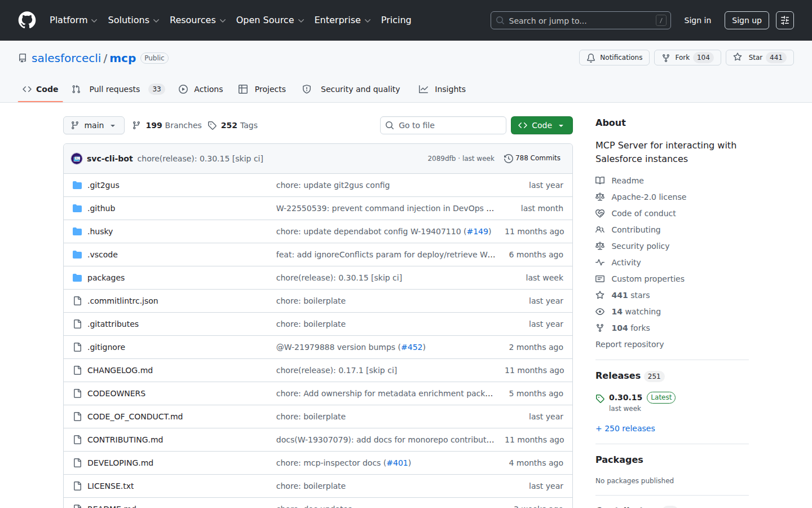Click the Custom properties icon
The width and height of the screenshot is (812, 508).
coord(600,279)
